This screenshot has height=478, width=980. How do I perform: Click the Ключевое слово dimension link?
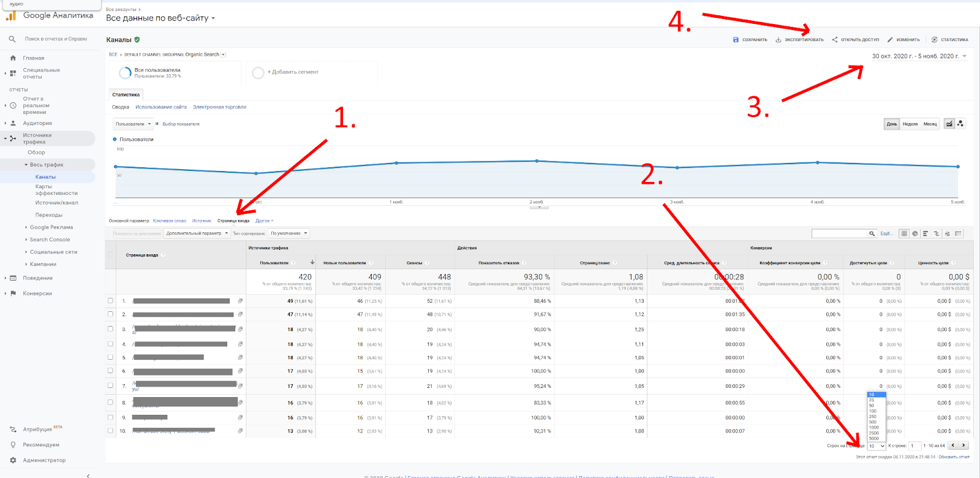pos(170,221)
